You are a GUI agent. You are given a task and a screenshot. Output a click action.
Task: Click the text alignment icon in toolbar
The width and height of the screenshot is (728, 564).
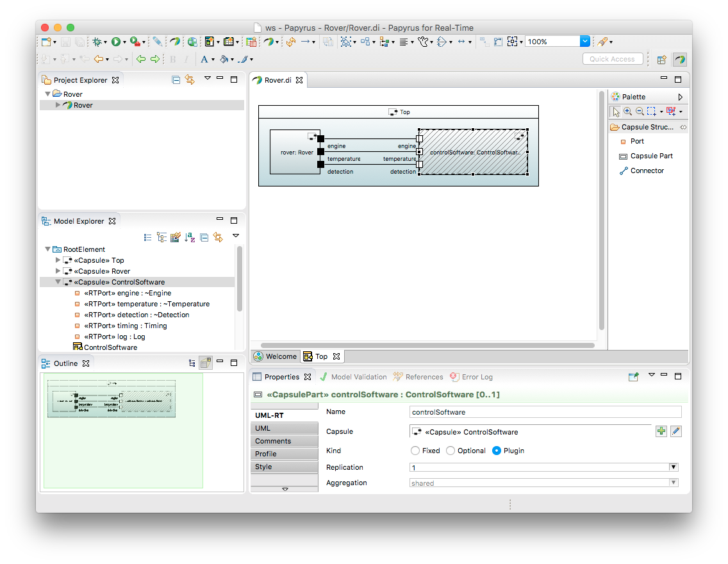tap(404, 42)
